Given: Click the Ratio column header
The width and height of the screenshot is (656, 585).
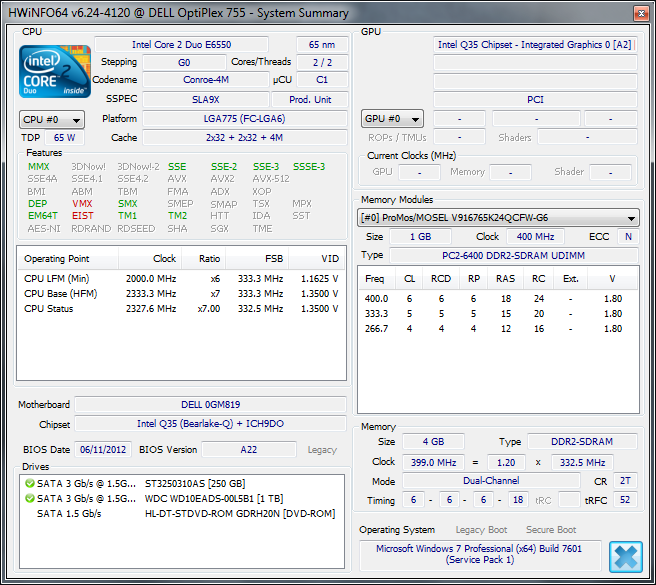Looking at the screenshot, I should (x=204, y=259).
